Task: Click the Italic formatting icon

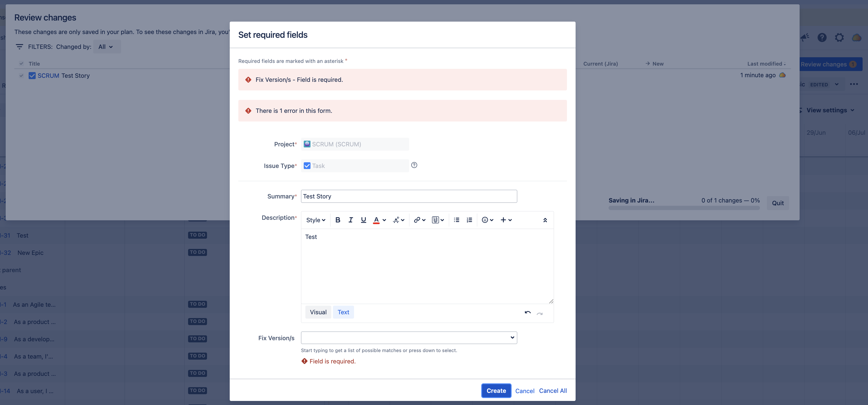Action: click(x=350, y=220)
